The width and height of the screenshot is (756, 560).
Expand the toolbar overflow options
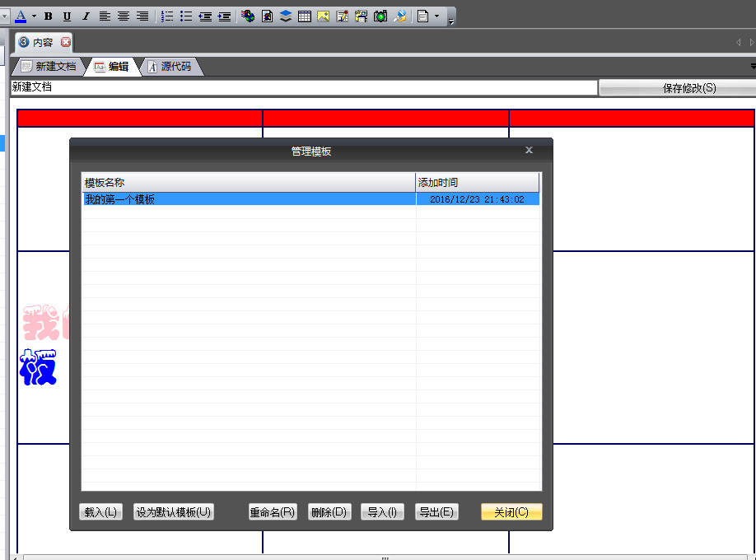click(x=451, y=20)
